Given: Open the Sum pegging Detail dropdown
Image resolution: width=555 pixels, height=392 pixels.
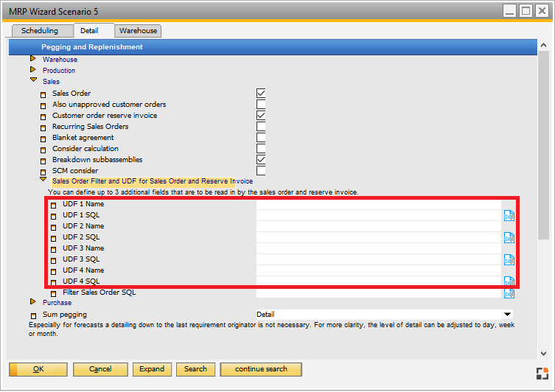Looking at the screenshot, I should point(508,315).
